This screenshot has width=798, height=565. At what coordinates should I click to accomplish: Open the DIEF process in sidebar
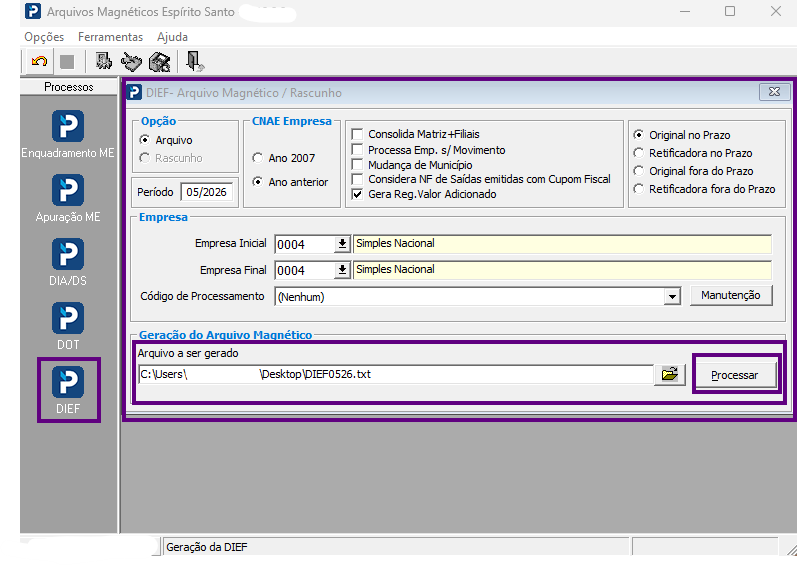click(68, 390)
